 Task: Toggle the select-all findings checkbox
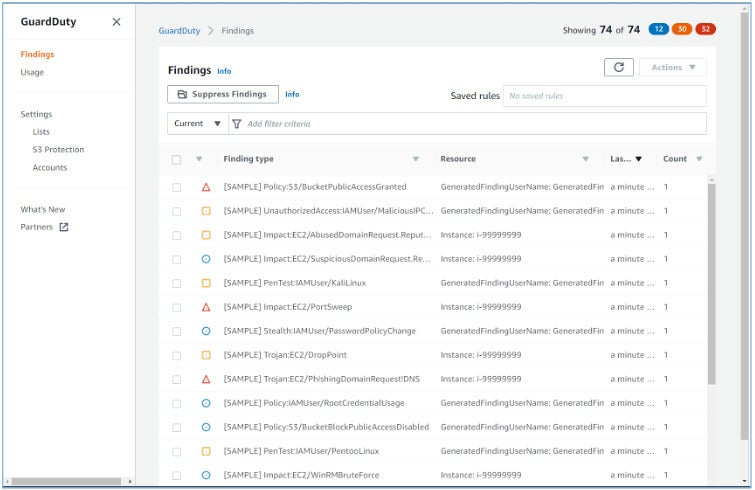click(x=176, y=159)
